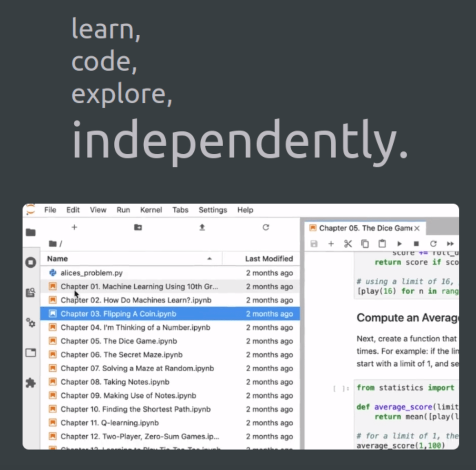
Task: Switch to the Chapter 05 Dice Game tab
Action: 363,228
